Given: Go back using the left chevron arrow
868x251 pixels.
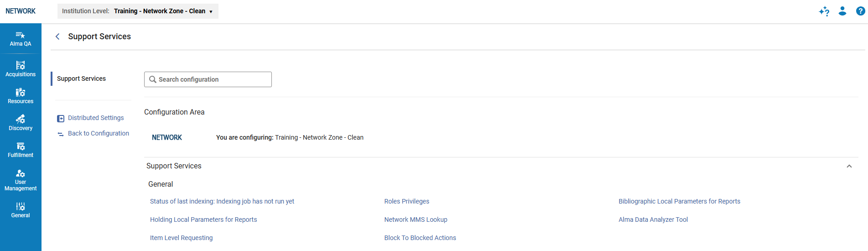Looking at the screenshot, I should pos(57,37).
